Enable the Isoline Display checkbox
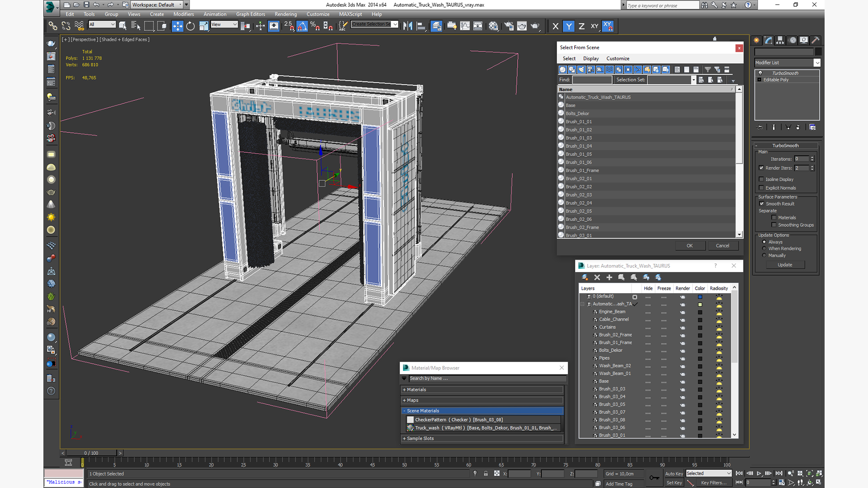The height and width of the screenshot is (488, 868). 761,179
